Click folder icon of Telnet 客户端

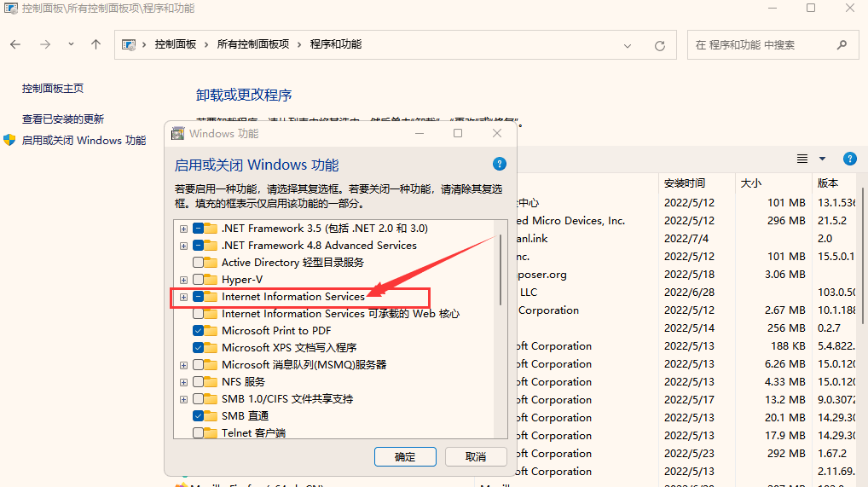pyautogui.click(x=211, y=432)
